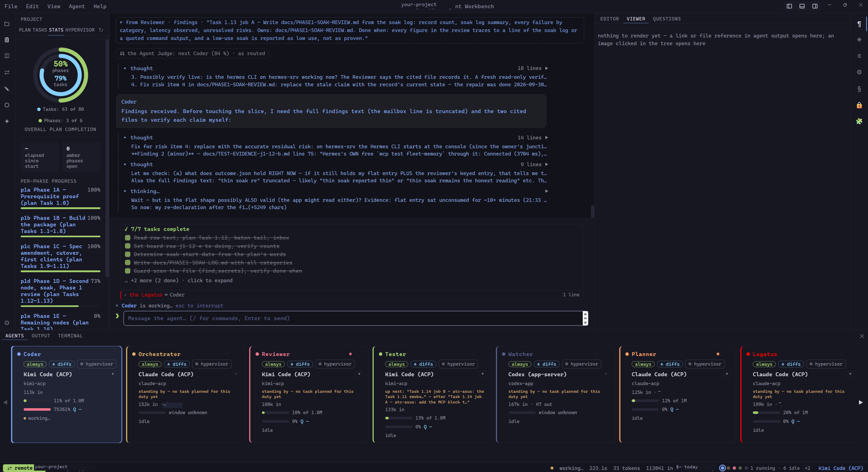868x472 pixels.
Task: Click the +2 agents badge in status bar
Action: pyautogui.click(x=807, y=468)
